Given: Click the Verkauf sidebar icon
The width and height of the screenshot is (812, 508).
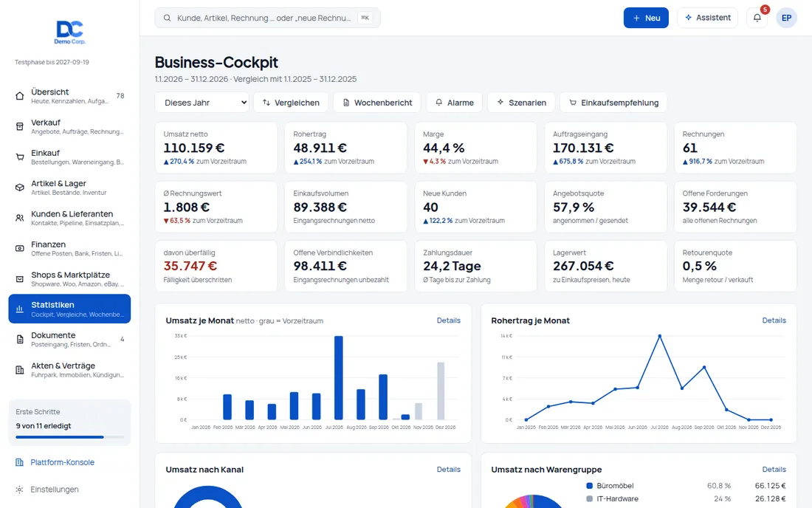Looking at the screenshot, I should 20,126.
